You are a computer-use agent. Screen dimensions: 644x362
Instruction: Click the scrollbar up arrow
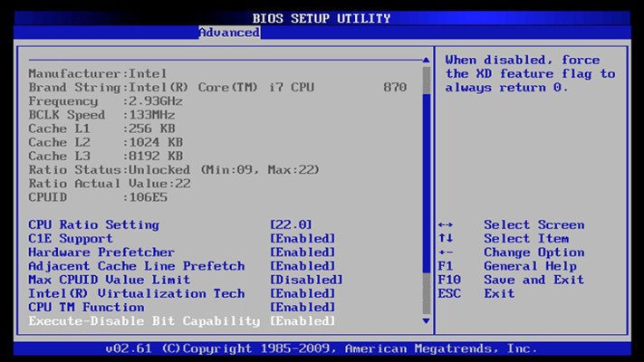click(426, 60)
